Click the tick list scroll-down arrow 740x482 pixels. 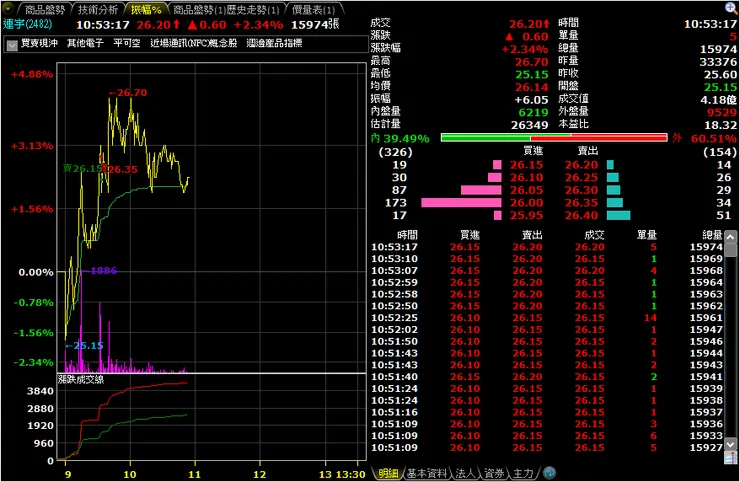(x=731, y=444)
